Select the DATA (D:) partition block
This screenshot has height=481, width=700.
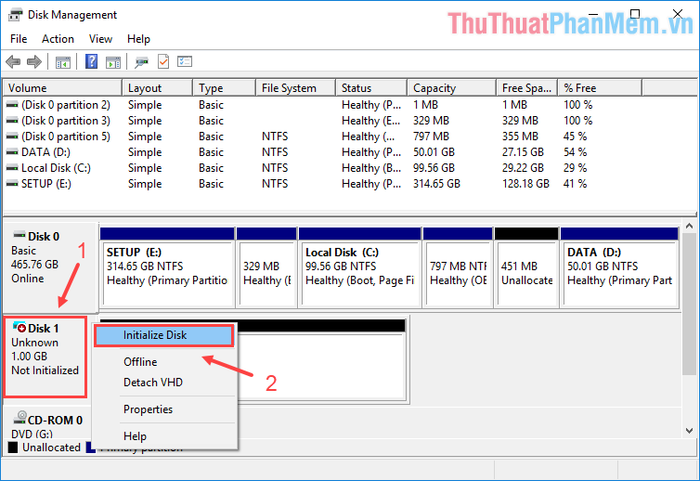pos(620,268)
